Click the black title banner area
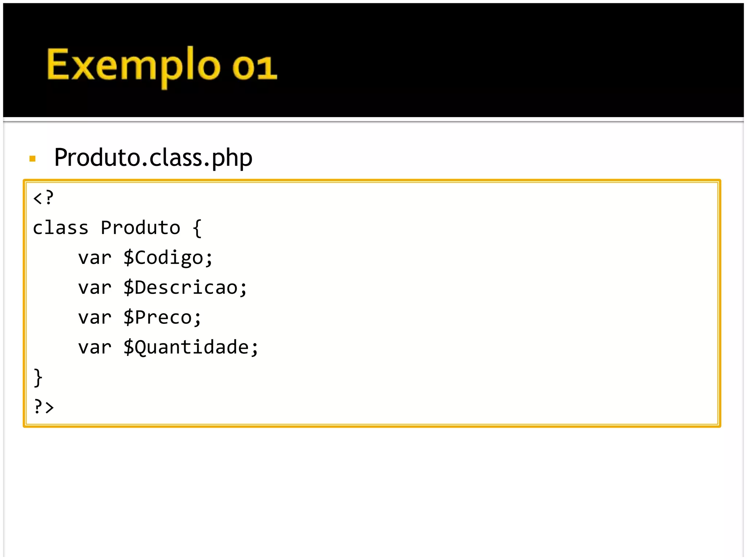The height and width of the screenshot is (560, 747). tap(373, 60)
